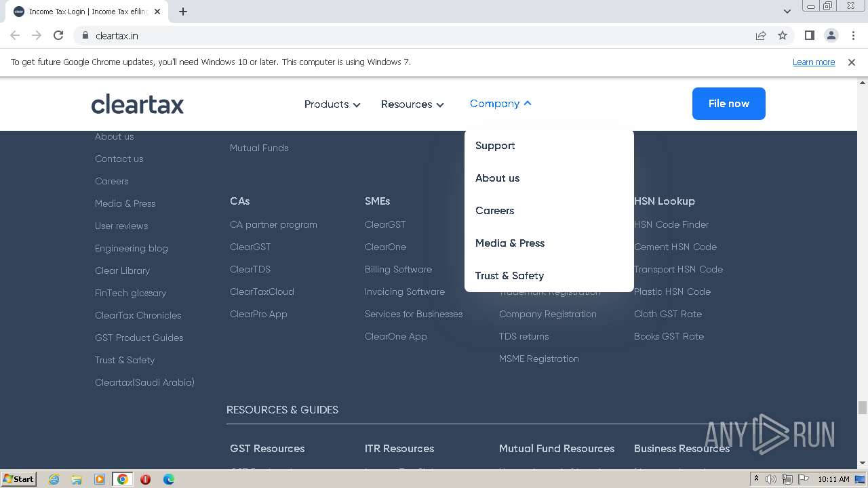The height and width of the screenshot is (488, 868).
Task: Open the Chrome profile avatar
Action: pyautogui.click(x=831, y=35)
